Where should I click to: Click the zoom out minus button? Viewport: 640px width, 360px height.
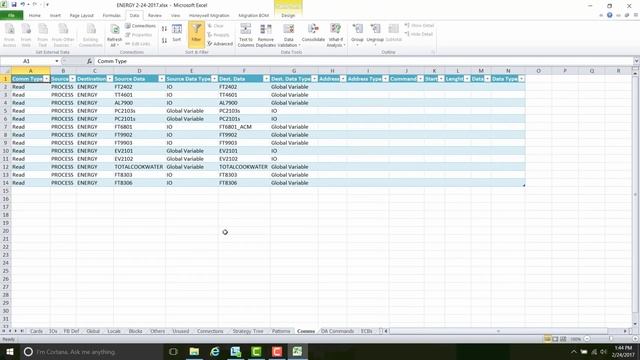click(x=587, y=339)
